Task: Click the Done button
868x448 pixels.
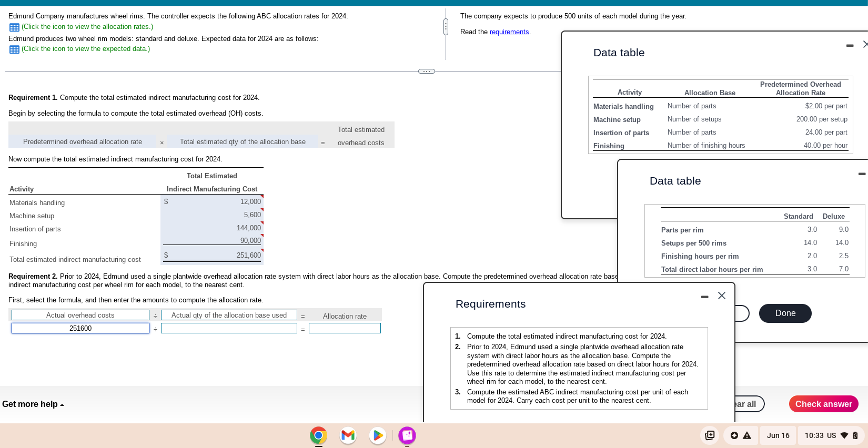Action: 785,313
